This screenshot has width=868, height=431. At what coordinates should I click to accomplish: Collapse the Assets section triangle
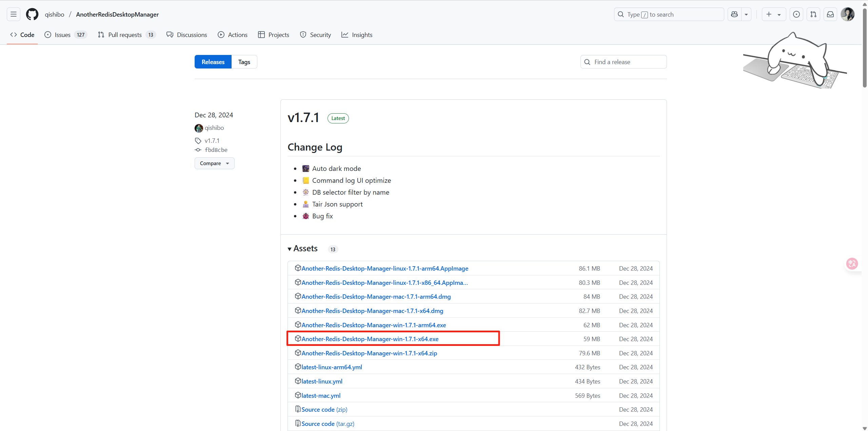290,249
